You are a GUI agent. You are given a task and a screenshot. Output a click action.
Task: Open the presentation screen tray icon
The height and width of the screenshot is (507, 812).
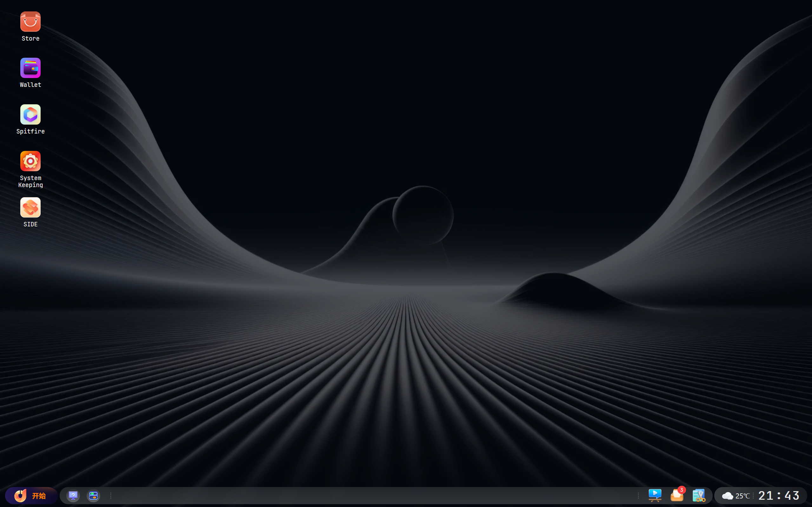click(x=655, y=495)
